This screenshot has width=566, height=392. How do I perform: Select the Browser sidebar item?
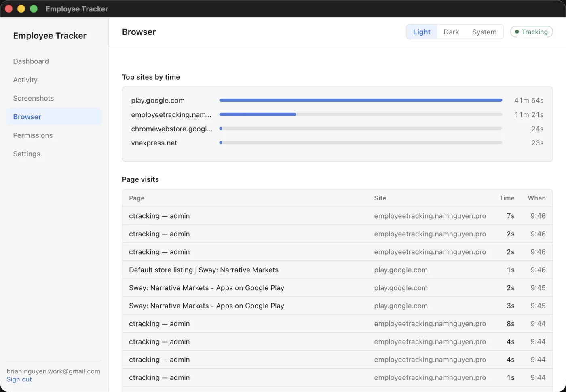tap(54, 117)
